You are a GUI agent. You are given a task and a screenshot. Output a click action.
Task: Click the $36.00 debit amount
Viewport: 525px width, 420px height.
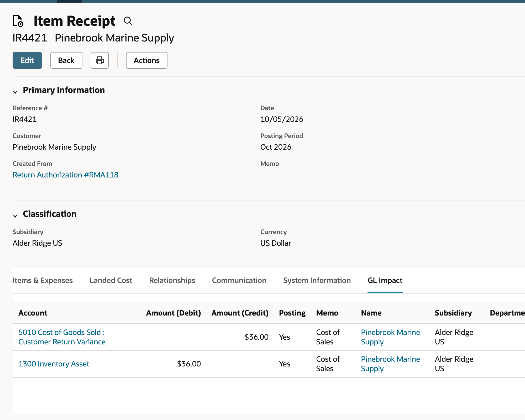point(189,364)
